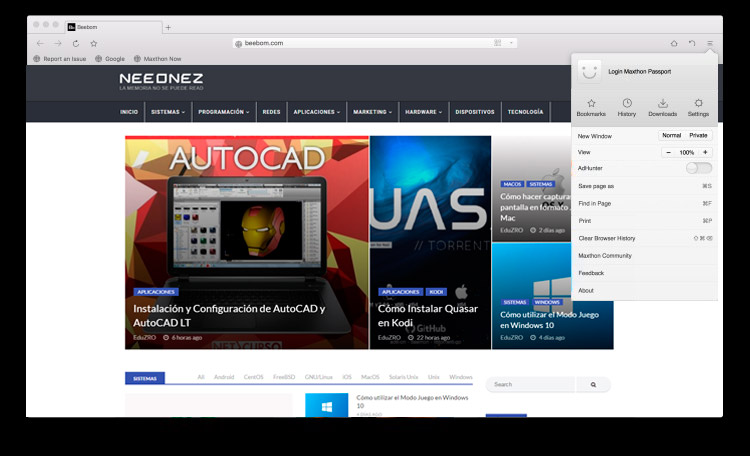Increase zoom with the plus button
Screen dimensions: 750x456
click(705, 153)
